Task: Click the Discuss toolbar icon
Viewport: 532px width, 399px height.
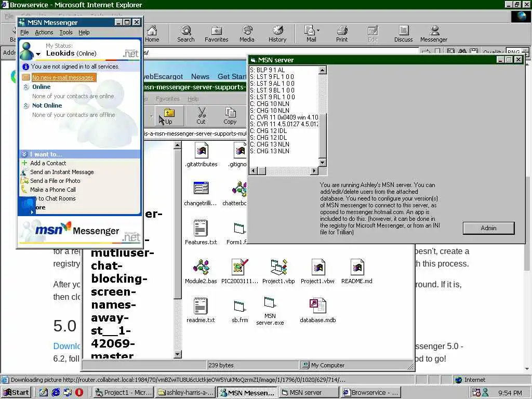Action: click(403, 34)
